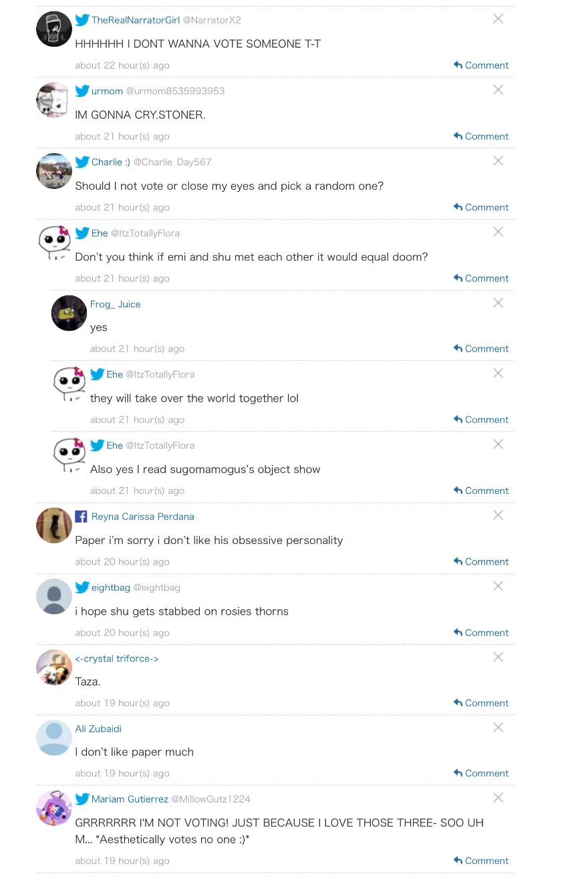This screenshot has width=588, height=876.
Task: Click Mariam Gutierrez's colorful avatar
Action: 54,808
